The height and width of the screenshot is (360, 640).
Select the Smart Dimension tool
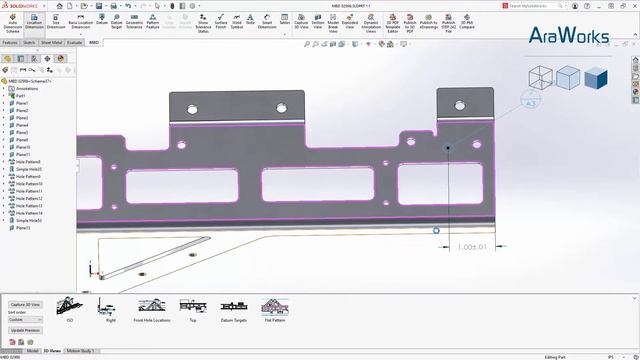(267, 22)
